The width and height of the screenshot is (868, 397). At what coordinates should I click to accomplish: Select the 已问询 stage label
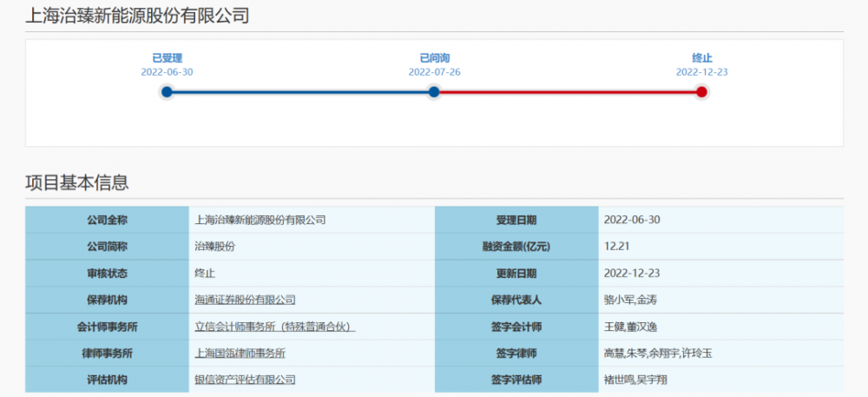[434, 58]
